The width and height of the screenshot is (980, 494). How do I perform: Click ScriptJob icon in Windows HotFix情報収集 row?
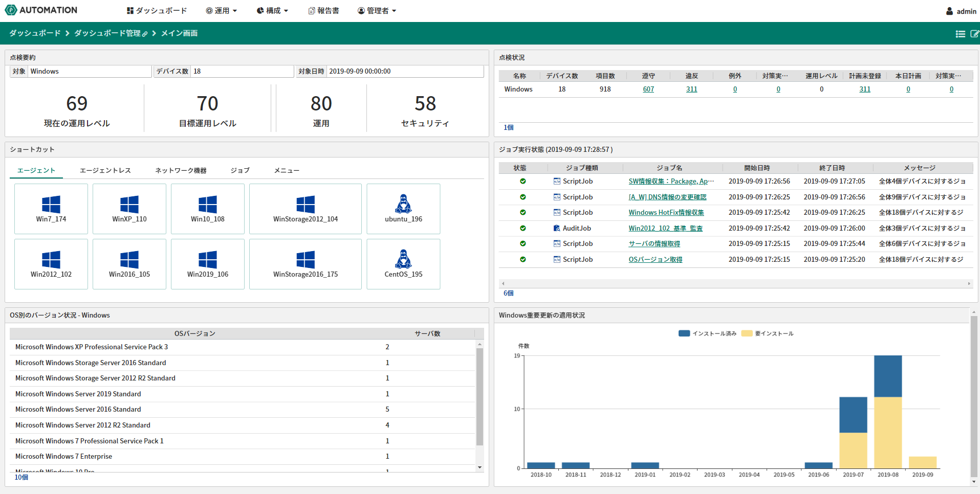point(557,212)
